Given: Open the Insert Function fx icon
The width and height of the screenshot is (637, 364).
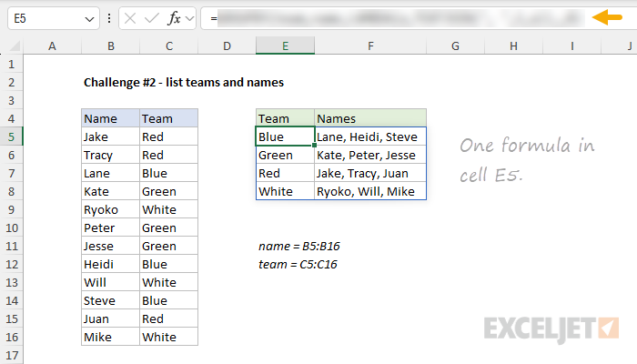Looking at the screenshot, I should 174,18.
